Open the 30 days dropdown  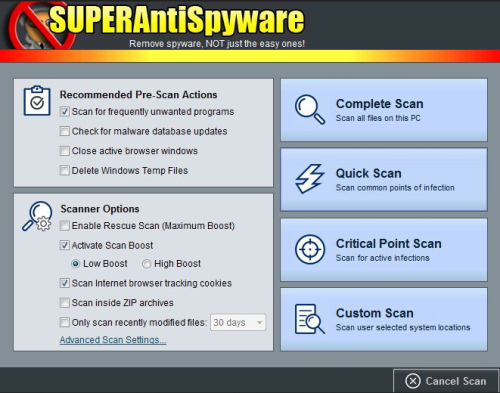tap(238, 322)
